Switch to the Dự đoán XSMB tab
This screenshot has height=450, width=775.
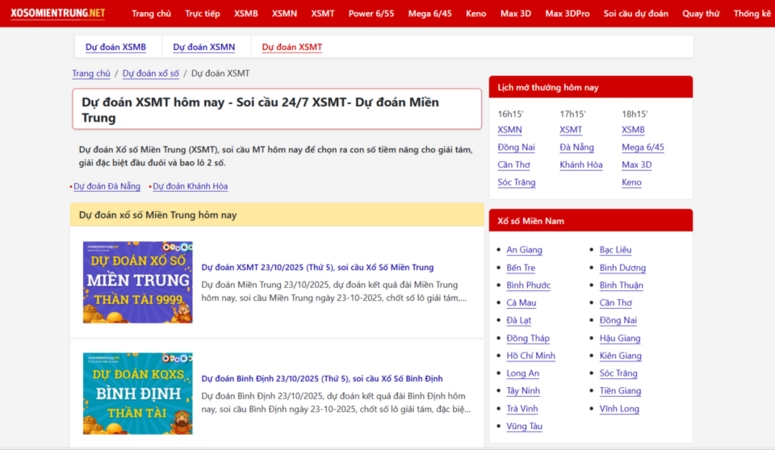click(115, 47)
